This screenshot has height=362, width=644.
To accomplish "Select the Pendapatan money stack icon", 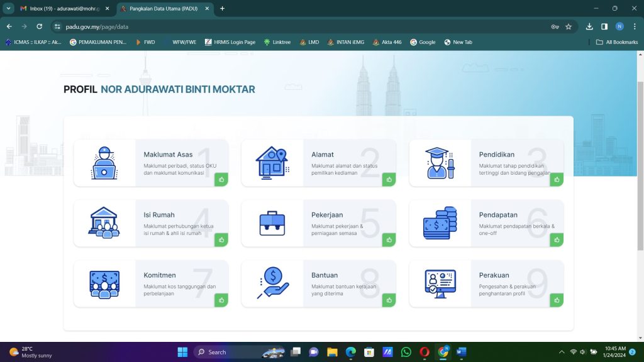I will (440, 223).
